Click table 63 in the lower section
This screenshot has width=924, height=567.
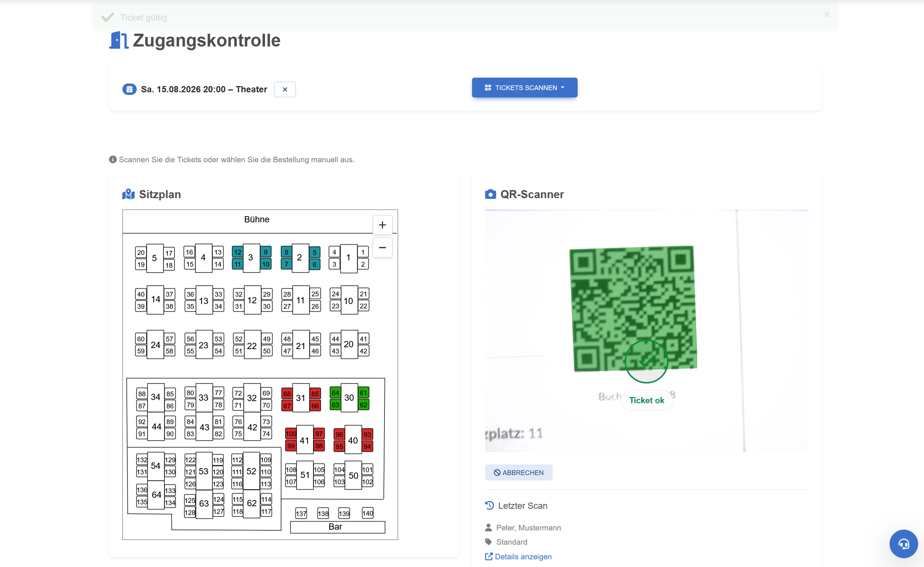coord(205,504)
